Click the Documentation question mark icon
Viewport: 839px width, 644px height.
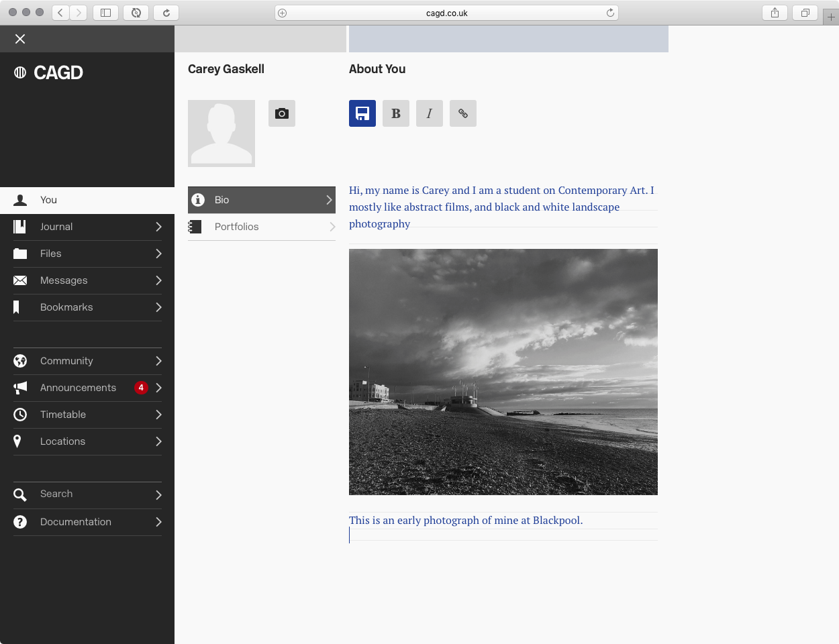tap(20, 522)
